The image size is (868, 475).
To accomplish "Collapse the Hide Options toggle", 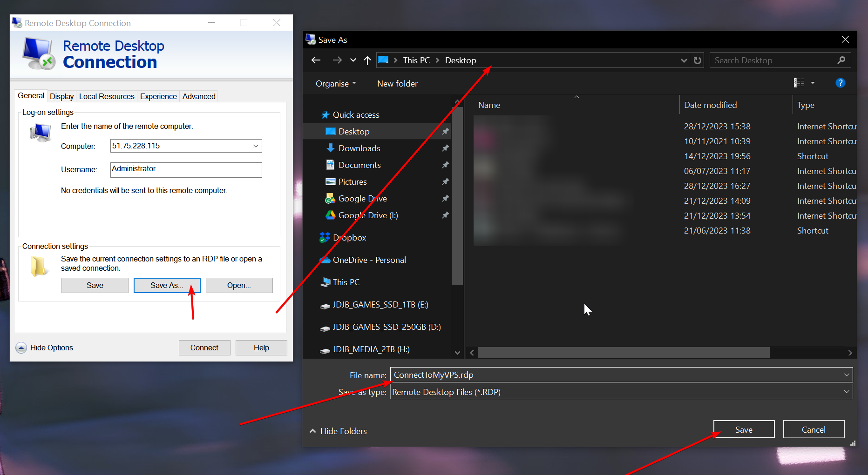I will tap(45, 348).
